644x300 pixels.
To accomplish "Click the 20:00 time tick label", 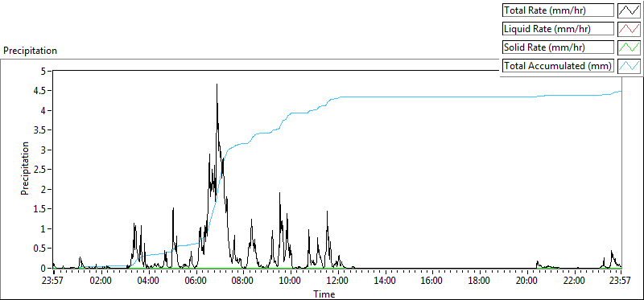I will click(x=526, y=281).
